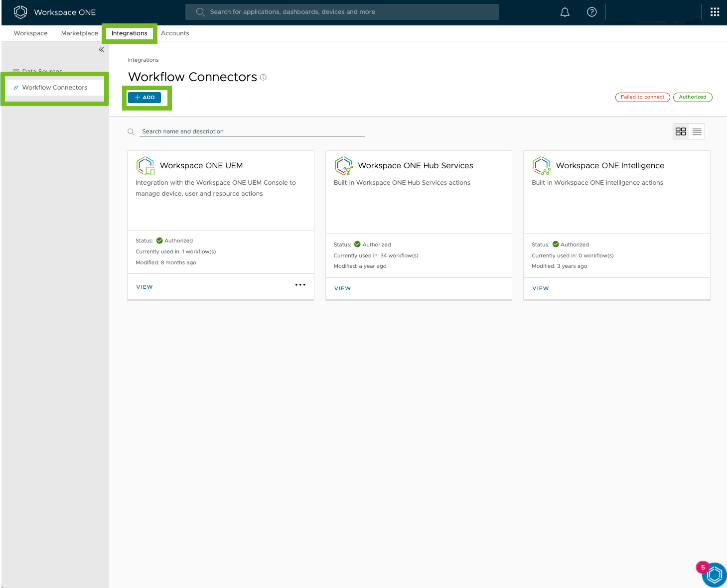Click the Workflow Connectors info icon
The width and height of the screenshot is (727, 588).
[263, 77]
